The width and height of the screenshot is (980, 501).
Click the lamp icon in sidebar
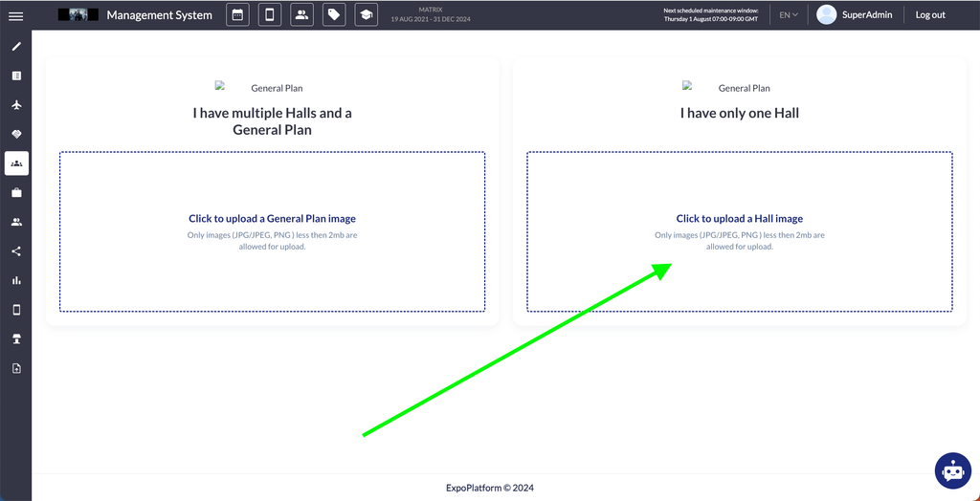(16, 339)
